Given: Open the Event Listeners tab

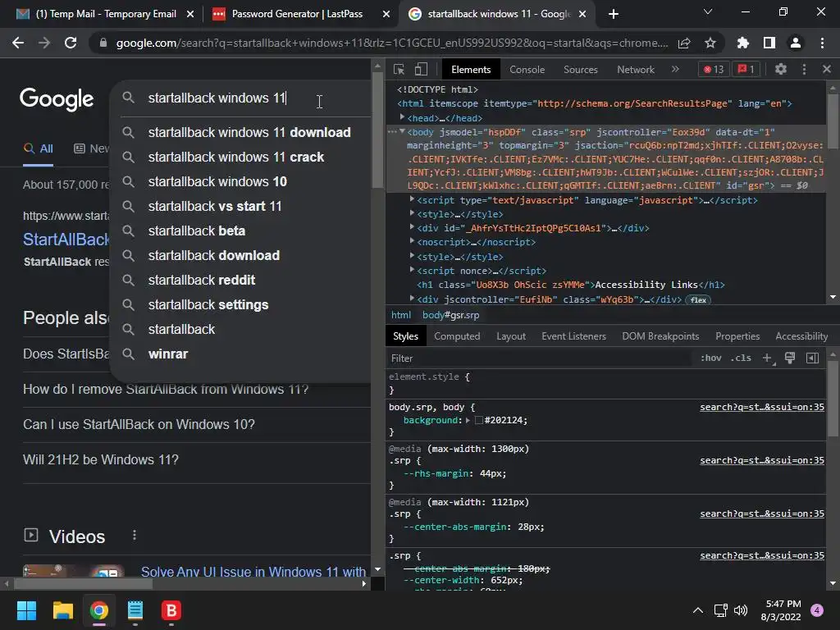Looking at the screenshot, I should pos(573,336).
